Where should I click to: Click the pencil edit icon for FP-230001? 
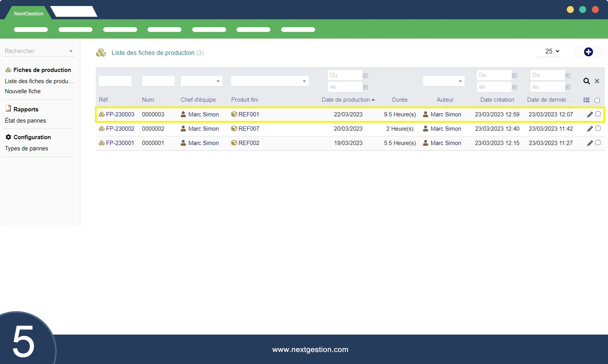pyautogui.click(x=590, y=143)
